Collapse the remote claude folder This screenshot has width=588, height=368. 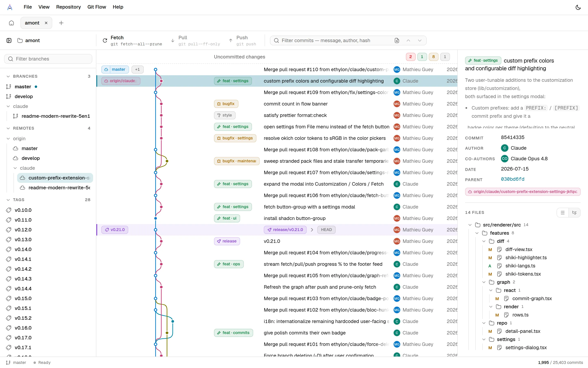coord(15,168)
